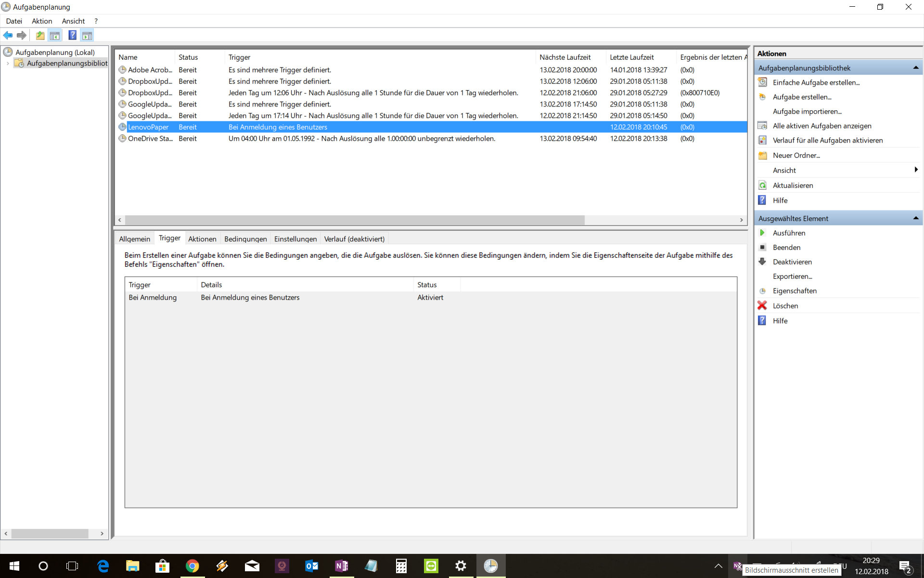Click Exportieren action for selected task
The width and height of the screenshot is (924, 578).
click(792, 276)
